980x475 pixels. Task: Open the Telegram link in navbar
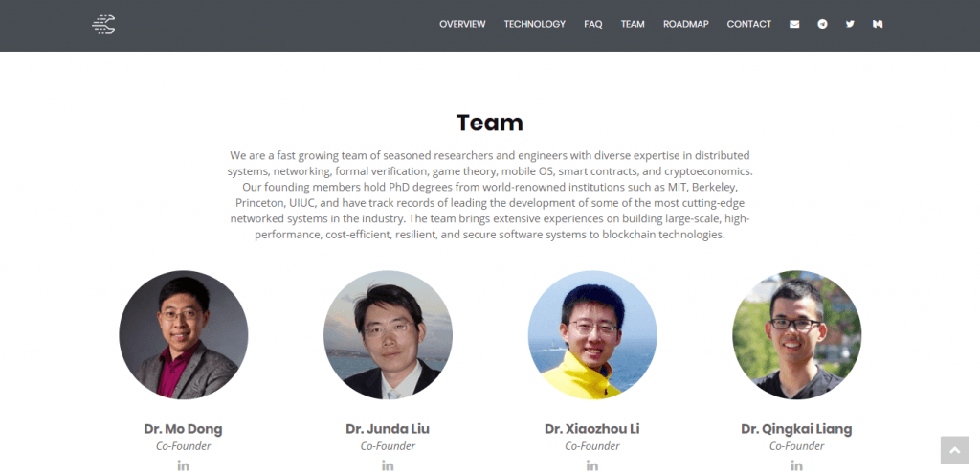pyautogui.click(x=822, y=24)
